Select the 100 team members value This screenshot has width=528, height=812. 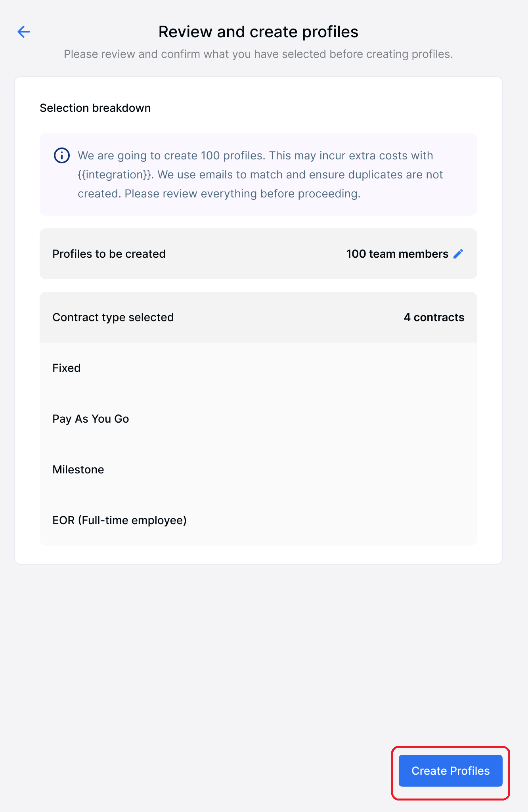(397, 254)
